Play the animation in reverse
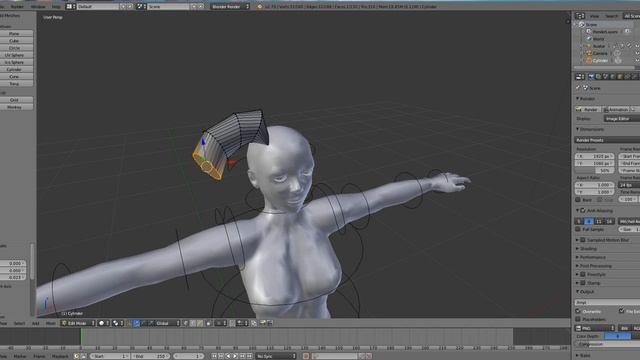 [x=229, y=356]
